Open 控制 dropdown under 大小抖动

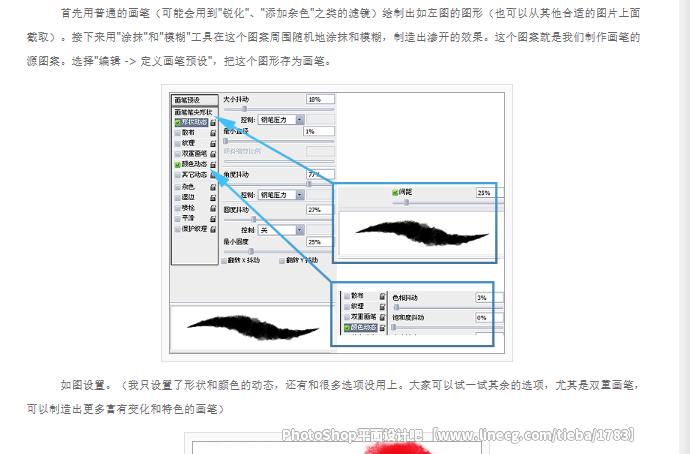click(281, 120)
